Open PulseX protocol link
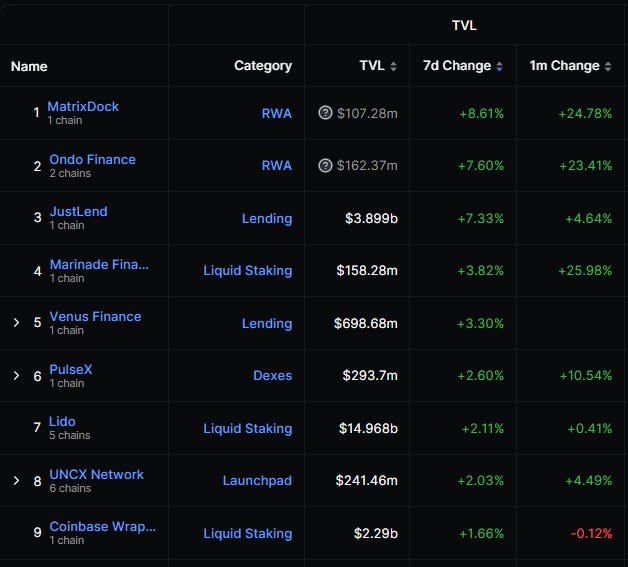This screenshot has width=628, height=567. pyautogui.click(x=71, y=369)
